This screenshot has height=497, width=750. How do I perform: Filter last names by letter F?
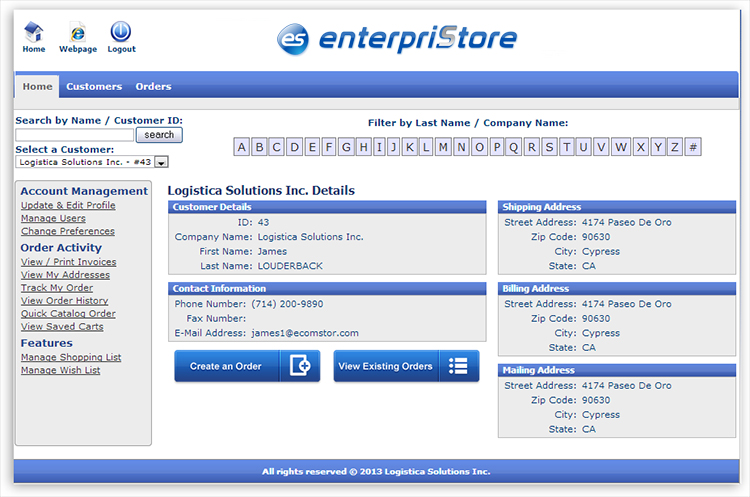pos(329,147)
